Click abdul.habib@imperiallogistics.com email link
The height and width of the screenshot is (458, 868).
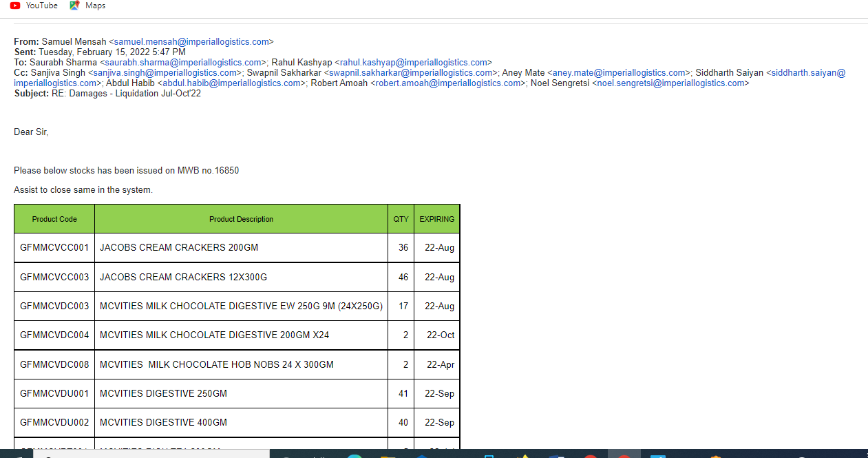point(231,83)
